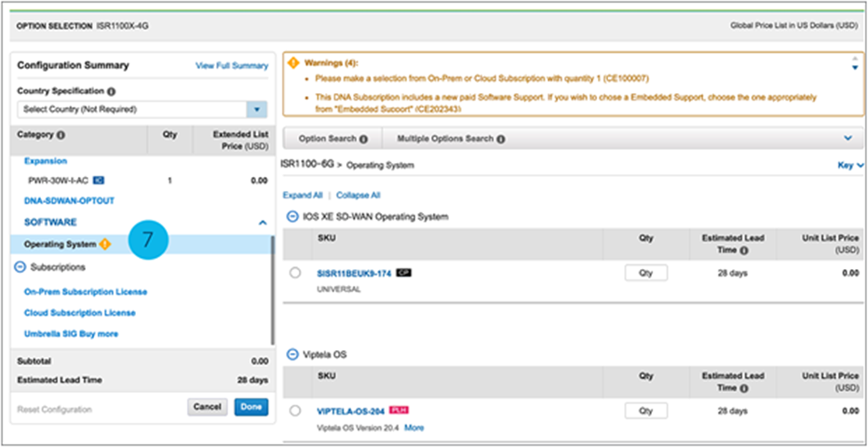Image resolution: width=868 pixels, height=447 pixels.
Task: Click the Option Search info icon
Action: [x=363, y=140]
